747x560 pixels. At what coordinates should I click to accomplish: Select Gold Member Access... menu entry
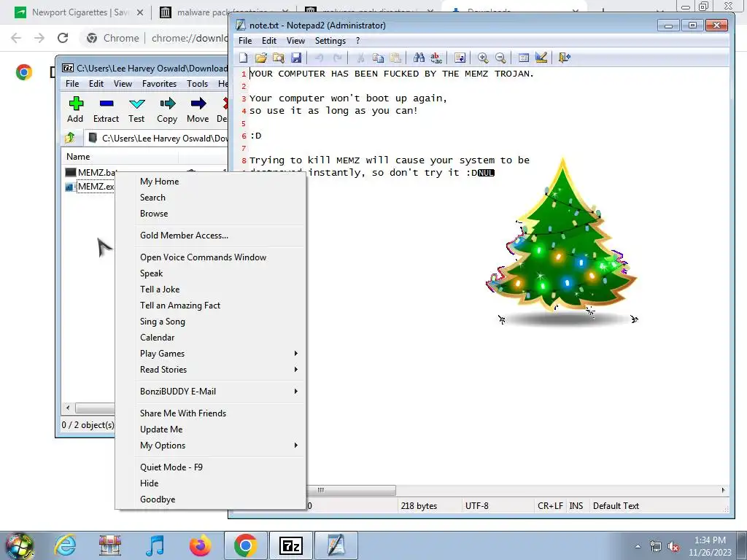click(x=220, y=236)
